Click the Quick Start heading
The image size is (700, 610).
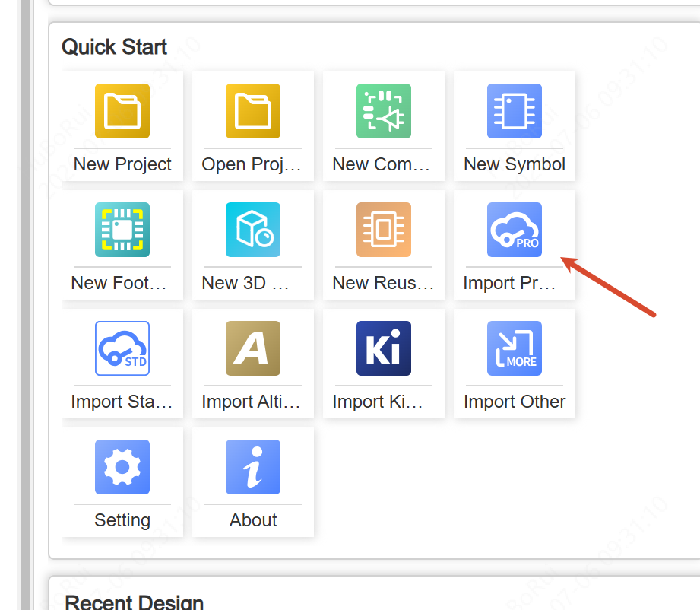[114, 47]
